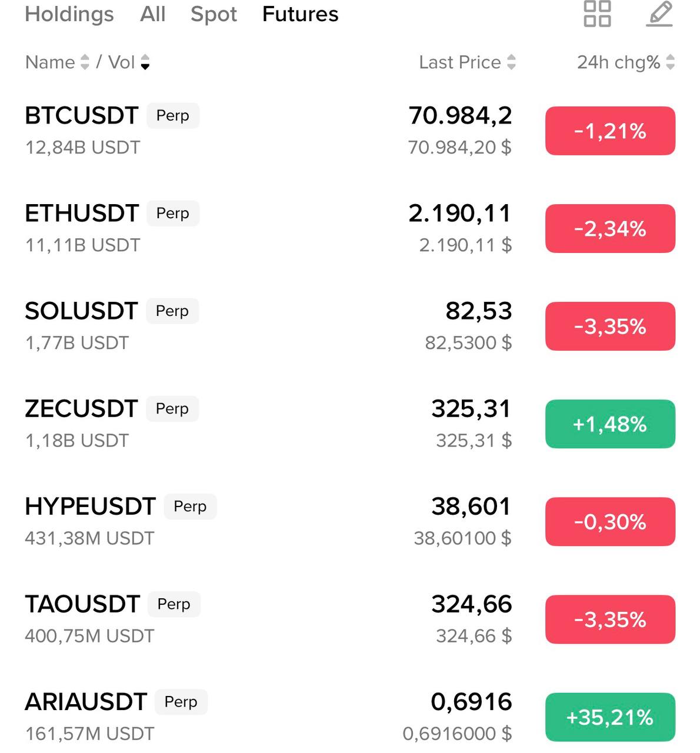The height and width of the screenshot is (753, 700).
Task: Tap ARIAUSDT +35,21% change badge
Action: [610, 717]
